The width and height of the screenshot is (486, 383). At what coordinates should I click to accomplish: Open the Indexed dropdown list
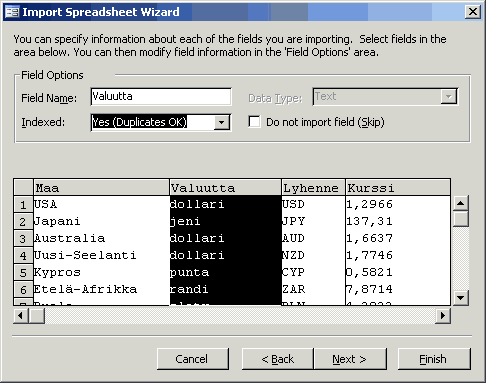(222, 122)
